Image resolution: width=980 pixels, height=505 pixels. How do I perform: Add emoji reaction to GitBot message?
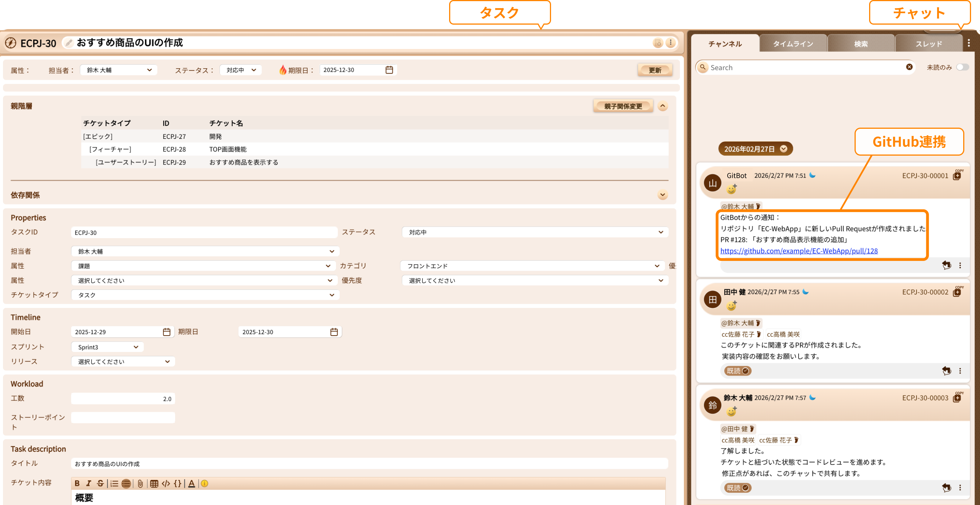point(731,188)
